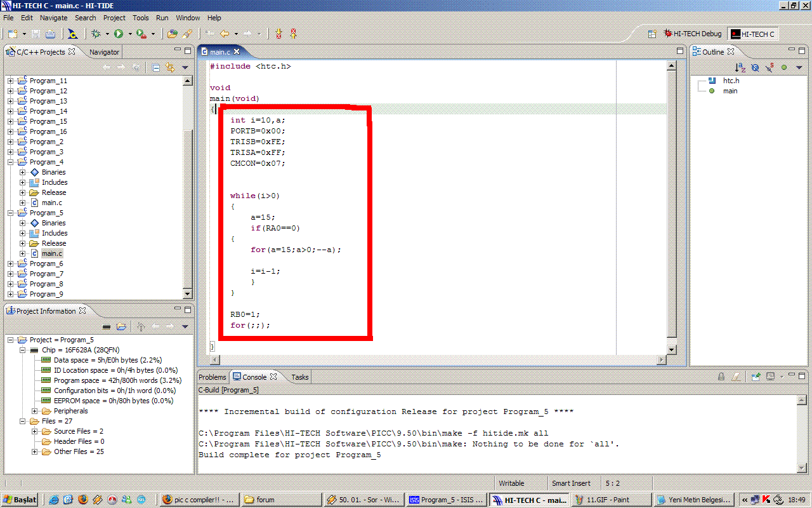Jump to previous annotation icon

(293, 34)
